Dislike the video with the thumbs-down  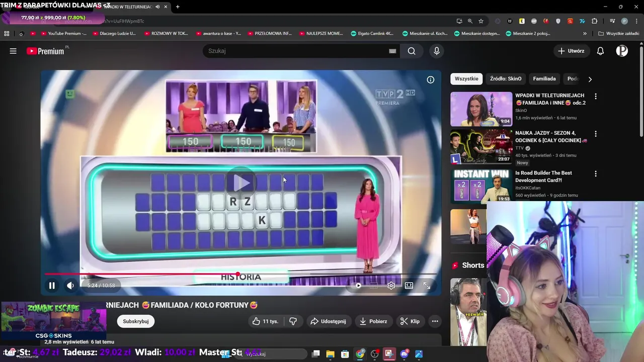[x=293, y=321]
